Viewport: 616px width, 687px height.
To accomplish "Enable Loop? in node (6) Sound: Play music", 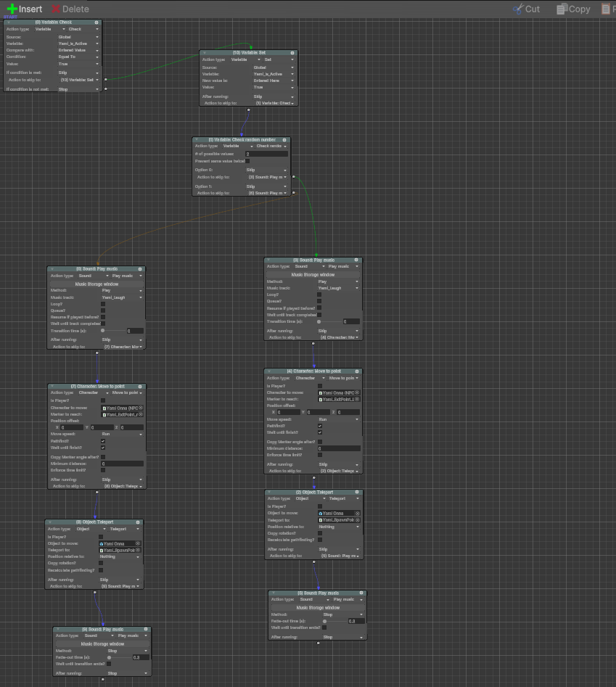I will click(103, 304).
